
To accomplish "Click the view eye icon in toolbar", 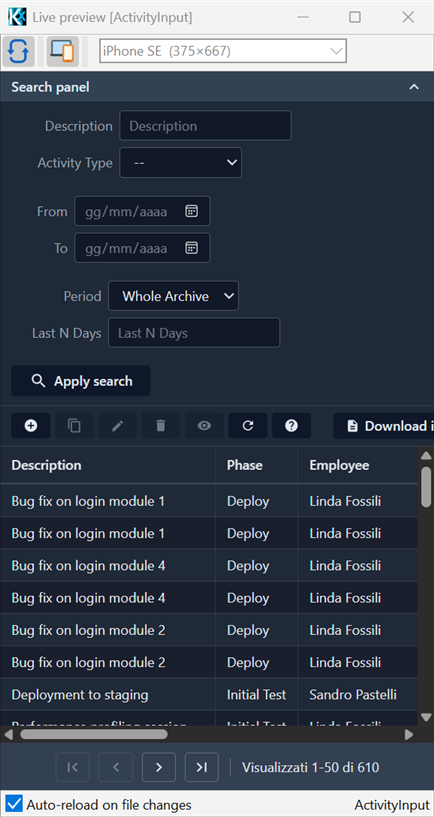I will coord(204,426).
